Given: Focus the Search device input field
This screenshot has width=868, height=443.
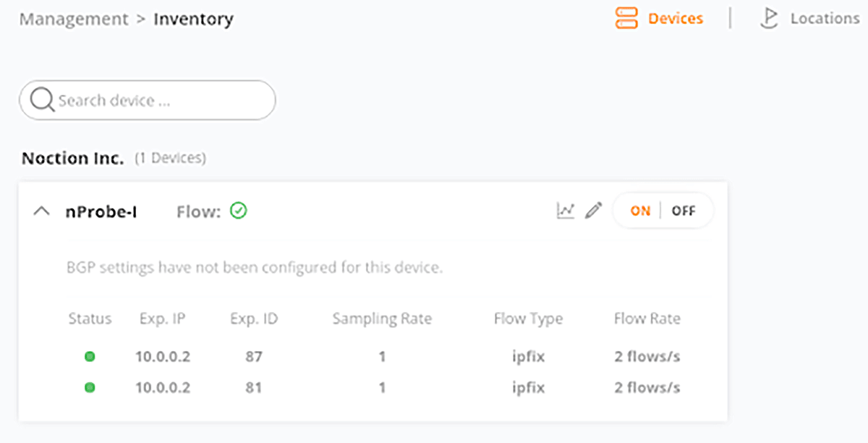Looking at the screenshot, I should coord(148,100).
